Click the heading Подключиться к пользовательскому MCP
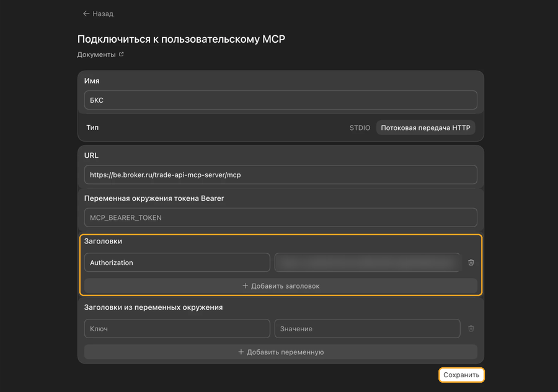This screenshot has height=392, width=558. coord(181,39)
